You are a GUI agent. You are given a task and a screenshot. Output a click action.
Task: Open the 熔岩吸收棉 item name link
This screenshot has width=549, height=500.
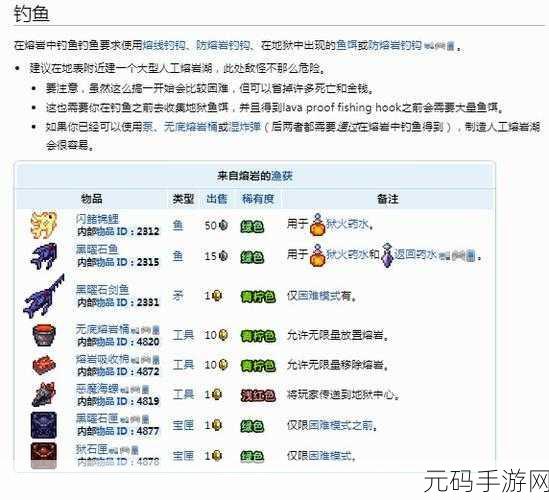pyautogui.click(x=103, y=359)
